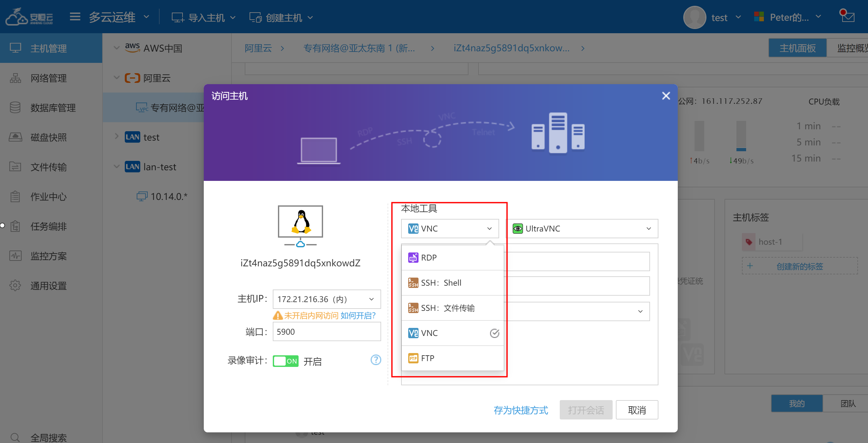The image size is (868, 443).
Task: Collapse the 阿里云 tree node
Action: pyautogui.click(x=117, y=78)
